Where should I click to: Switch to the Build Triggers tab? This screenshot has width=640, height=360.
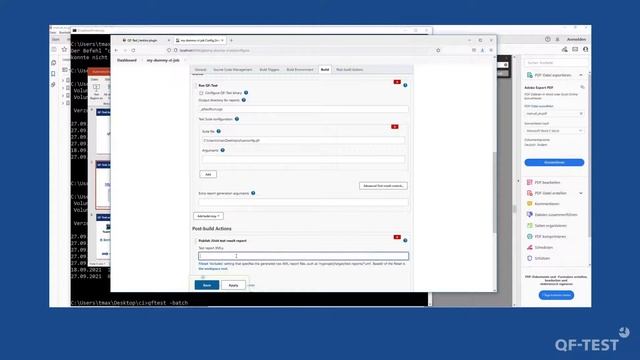pos(269,70)
